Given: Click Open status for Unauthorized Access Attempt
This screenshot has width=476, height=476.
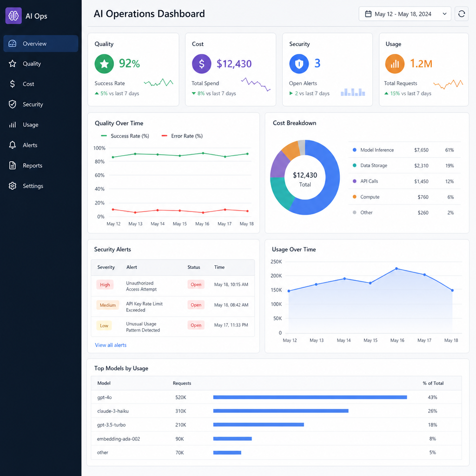Looking at the screenshot, I should (x=196, y=284).
